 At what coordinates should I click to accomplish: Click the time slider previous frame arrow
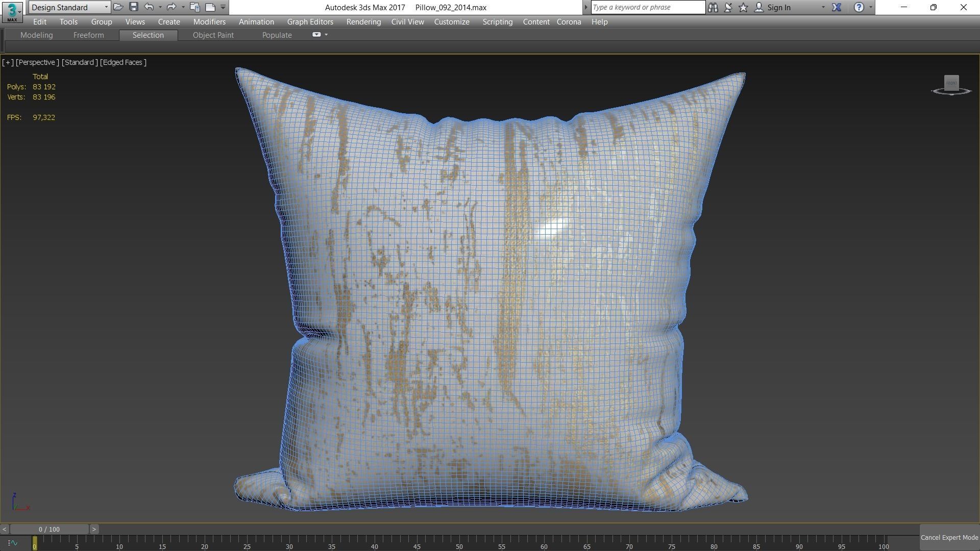pyautogui.click(x=4, y=529)
